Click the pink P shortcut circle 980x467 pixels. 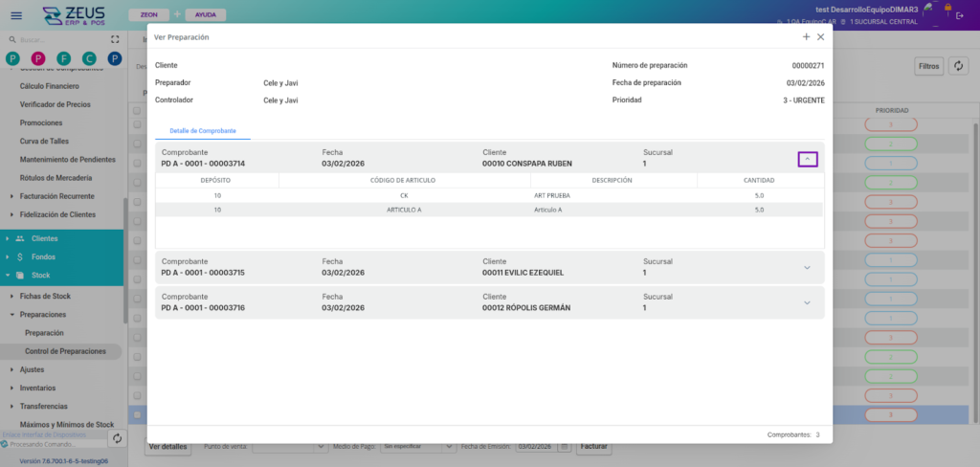click(37, 59)
